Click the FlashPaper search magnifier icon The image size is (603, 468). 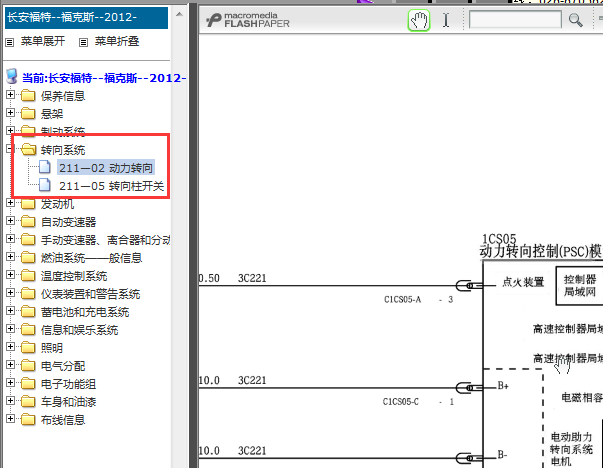[x=575, y=20]
